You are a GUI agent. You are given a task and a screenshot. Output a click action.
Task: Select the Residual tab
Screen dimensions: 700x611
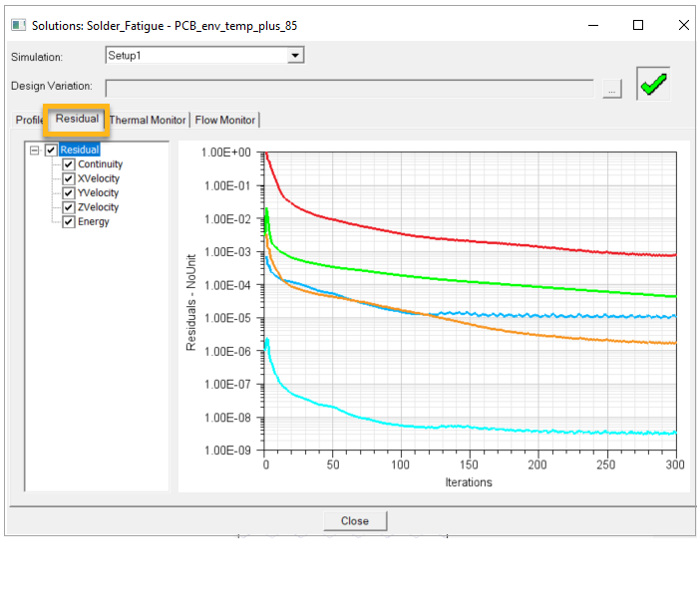click(x=77, y=120)
